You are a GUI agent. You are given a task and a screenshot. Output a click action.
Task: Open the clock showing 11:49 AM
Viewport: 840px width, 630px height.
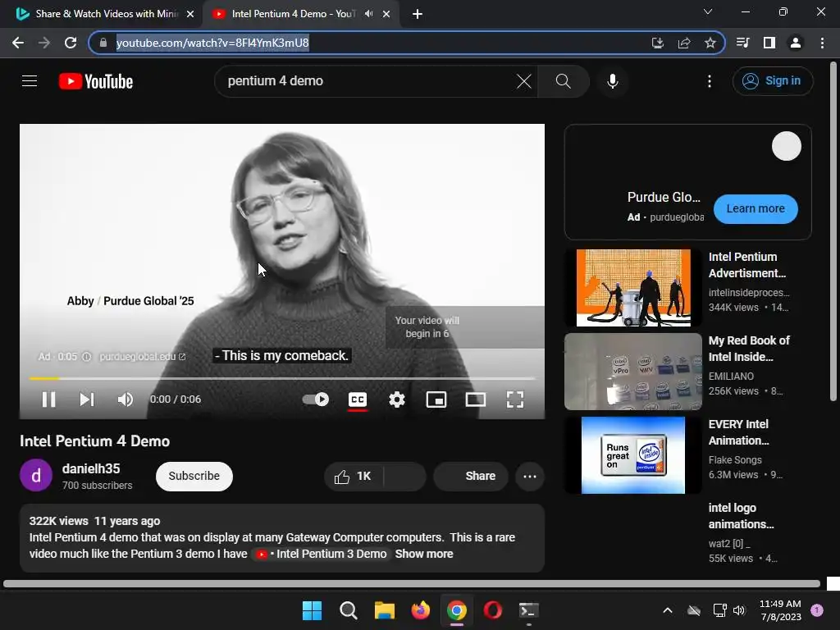pyautogui.click(x=781, y=610)
